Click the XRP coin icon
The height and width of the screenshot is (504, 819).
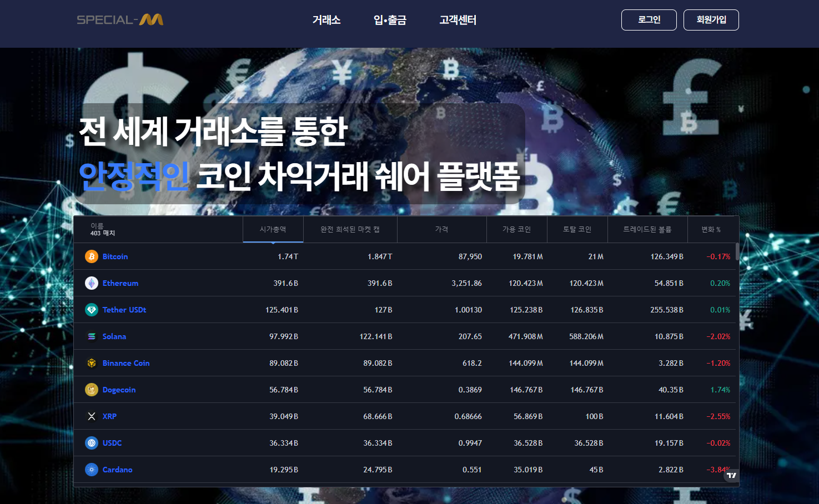[92, 416]
